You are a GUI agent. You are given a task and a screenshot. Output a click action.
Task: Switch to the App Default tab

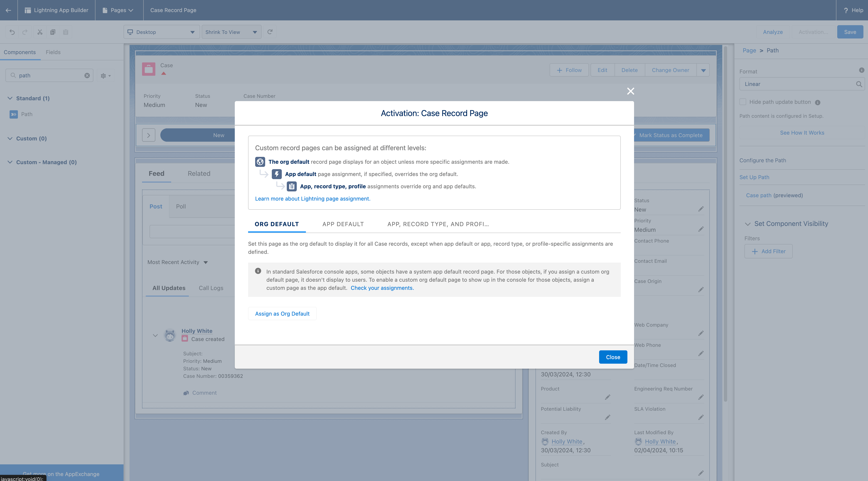[x=343, y=224]
